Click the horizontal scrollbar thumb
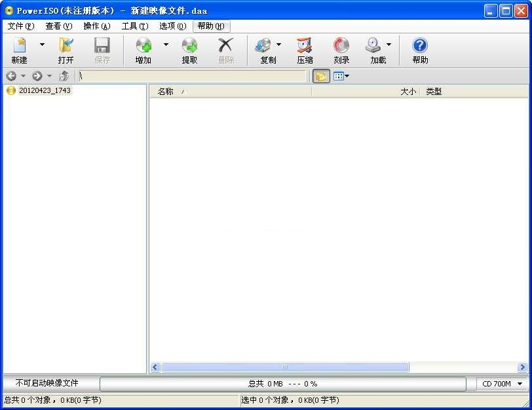Image resolution: width=532 pixels, height=410 pixels. (285, 367)
